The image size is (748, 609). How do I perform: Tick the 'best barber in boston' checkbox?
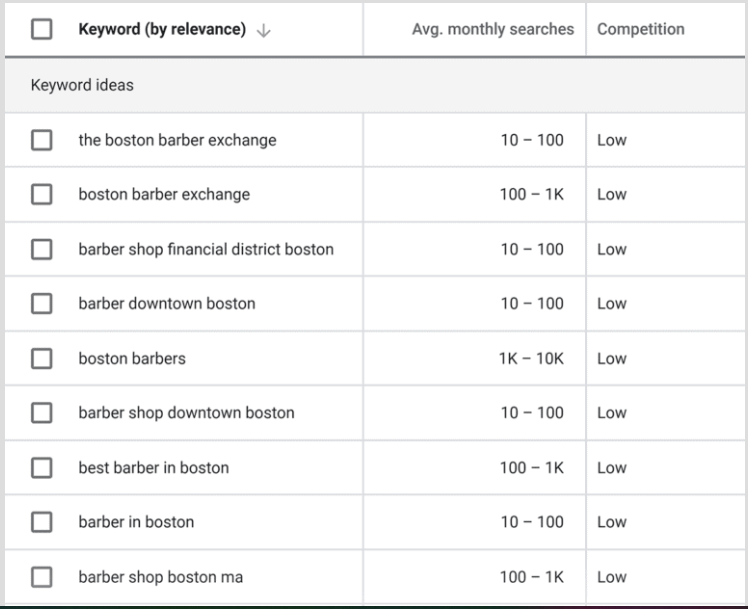click(x=42, y=468)
